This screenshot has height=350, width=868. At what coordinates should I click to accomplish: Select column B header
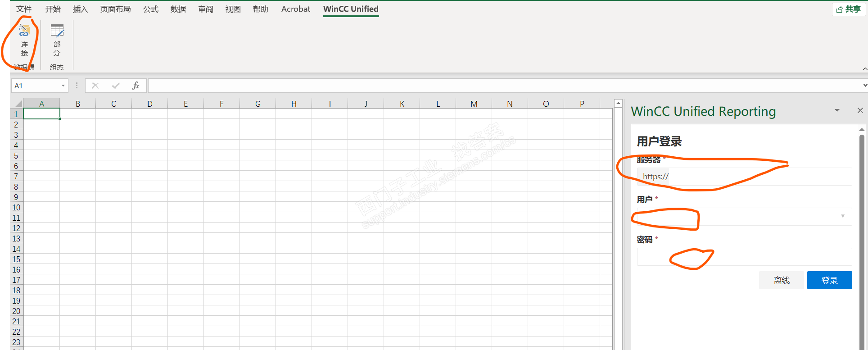(78, 104)
